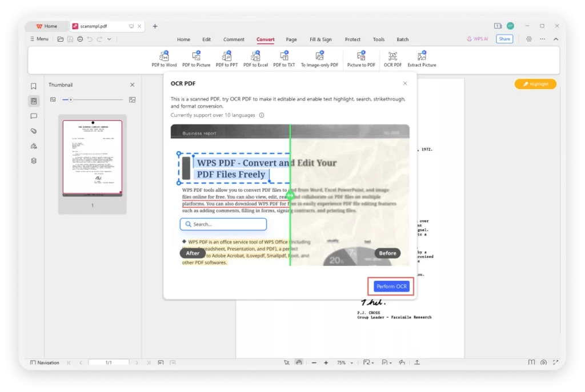The image size is (585, 392).
Task: Enlarge thumbnails with large image icon
Action: pyautogui.click(x=132, y=100)
